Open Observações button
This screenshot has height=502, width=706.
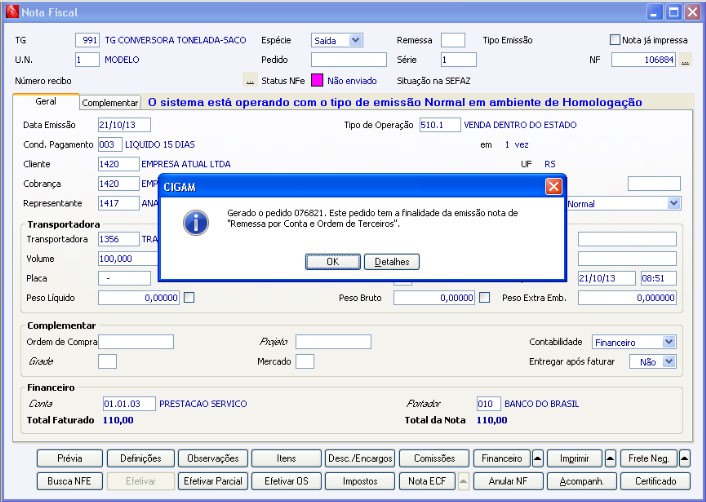point(213,458)
